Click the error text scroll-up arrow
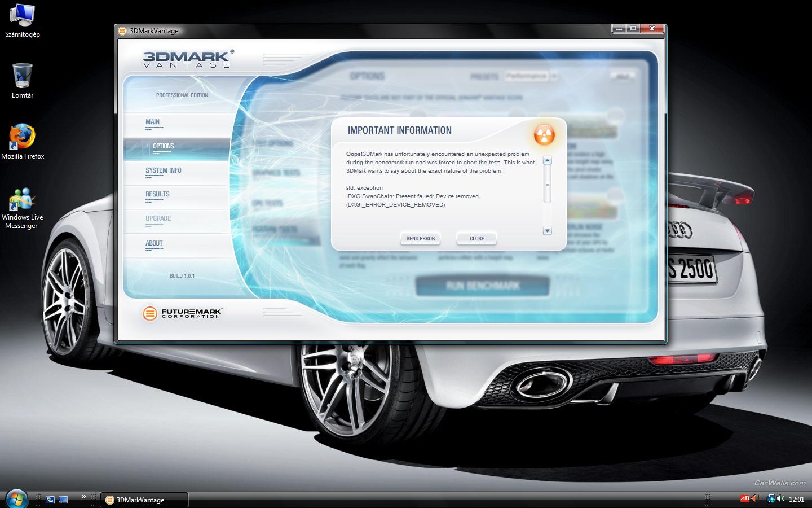 click(547, 161)
